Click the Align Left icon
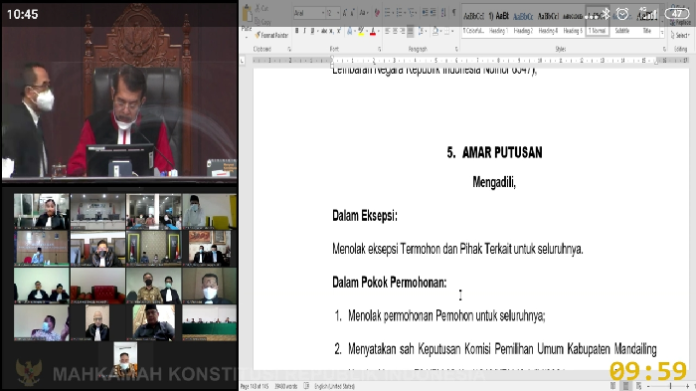This screenshot has width=696, height=391. click(x=387, y=31)
